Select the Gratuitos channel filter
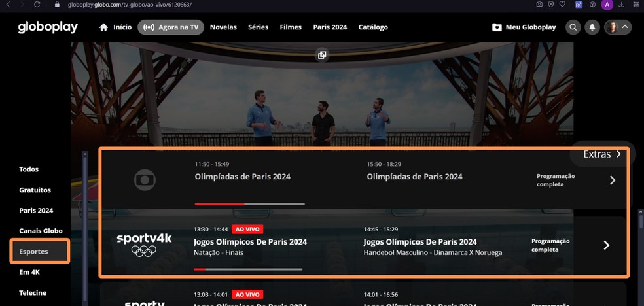644x306 pixels. pos(35,190)
